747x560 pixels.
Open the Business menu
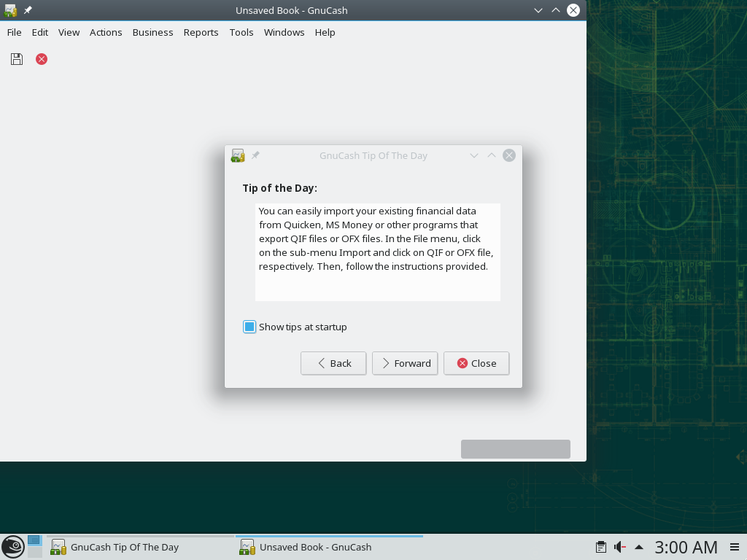click(x=152, y=32)
